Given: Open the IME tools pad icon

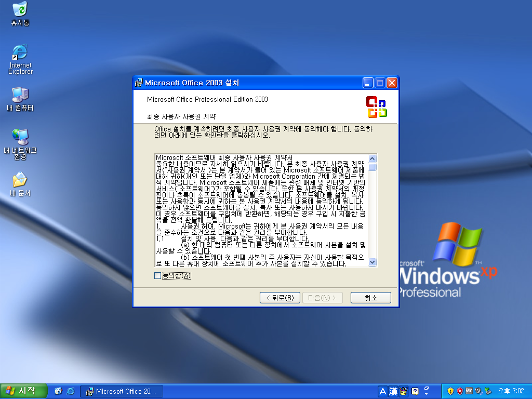Looking at the screenshot, I should point(404,391).
